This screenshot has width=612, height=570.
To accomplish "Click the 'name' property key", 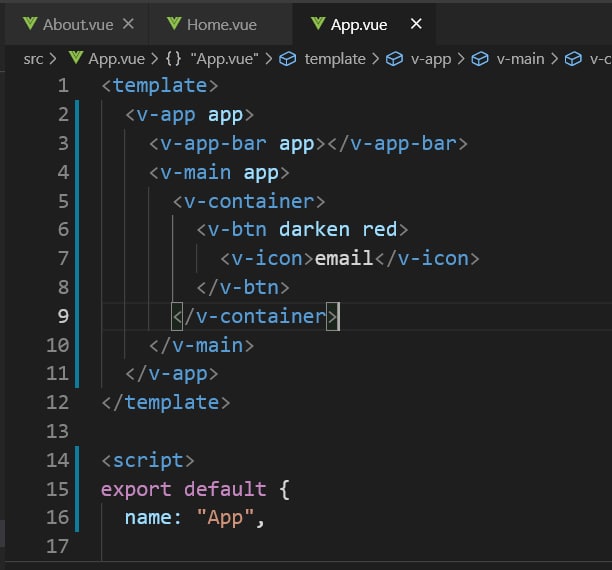I will coord(148,518).
